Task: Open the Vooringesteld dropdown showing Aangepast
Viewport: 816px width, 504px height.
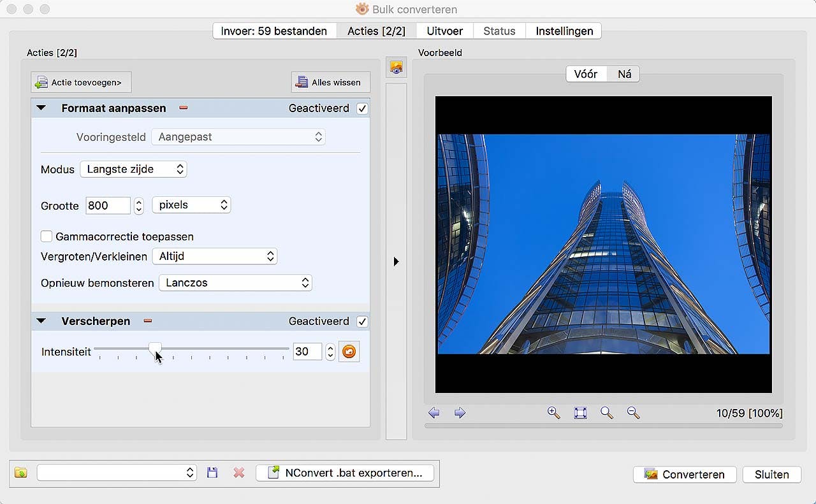Action: pyautogui.click(x=238, y=137)
